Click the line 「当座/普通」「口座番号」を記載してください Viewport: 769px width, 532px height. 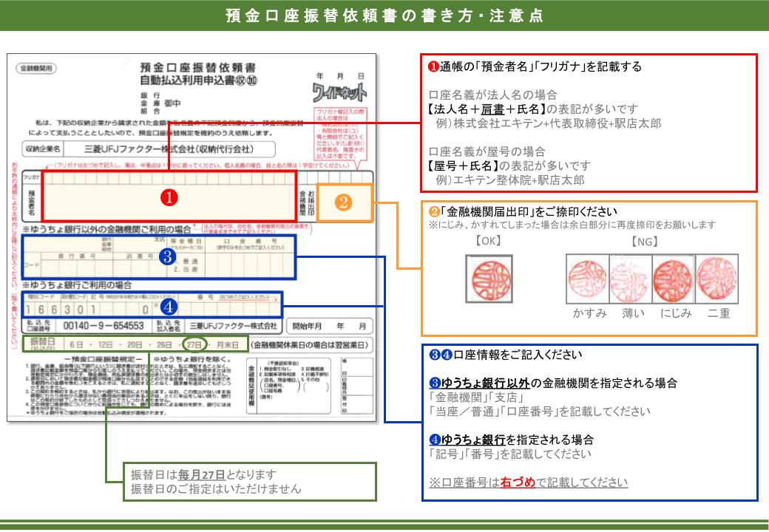pyautogui.click(x=540, y=412)
